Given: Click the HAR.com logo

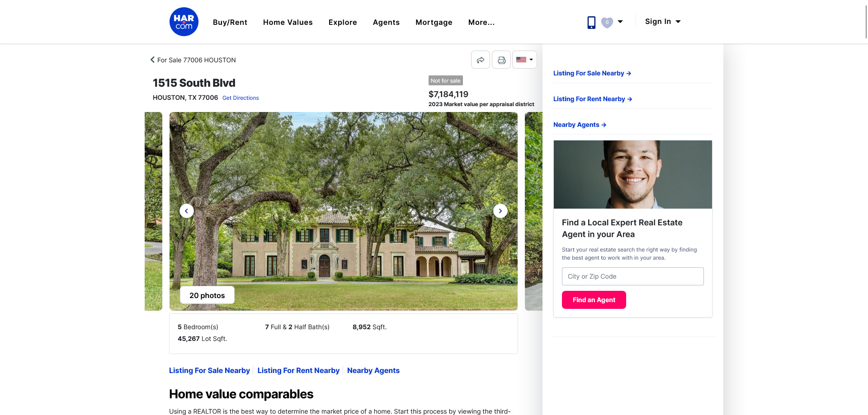Looking at the screenshot, I should [x=184, y=22].
